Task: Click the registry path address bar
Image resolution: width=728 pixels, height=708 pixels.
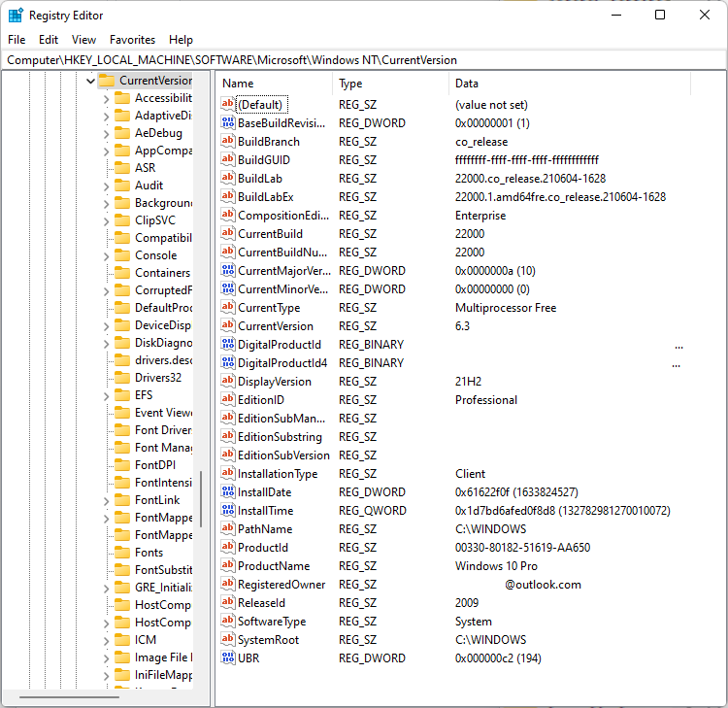Action: coord(364,60)
